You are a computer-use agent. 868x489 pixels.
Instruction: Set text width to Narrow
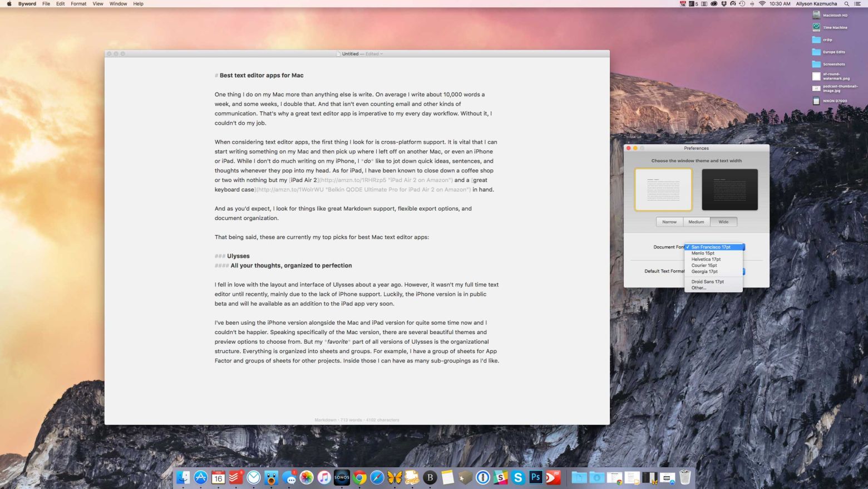pyautogui.click(x=669, y=222)
